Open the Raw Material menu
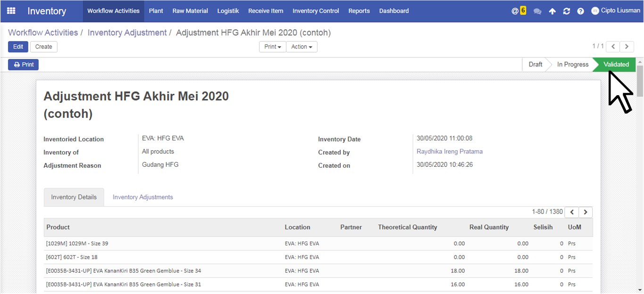 (190, 11)
